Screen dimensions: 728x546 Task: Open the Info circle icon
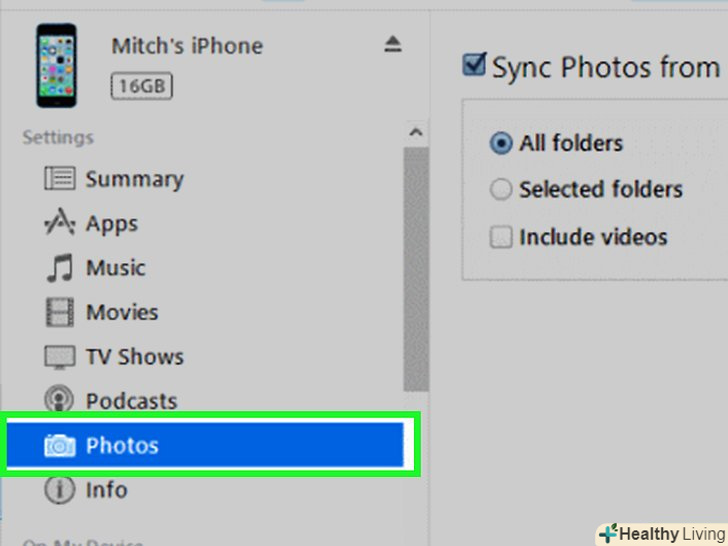tap(59, 490)
